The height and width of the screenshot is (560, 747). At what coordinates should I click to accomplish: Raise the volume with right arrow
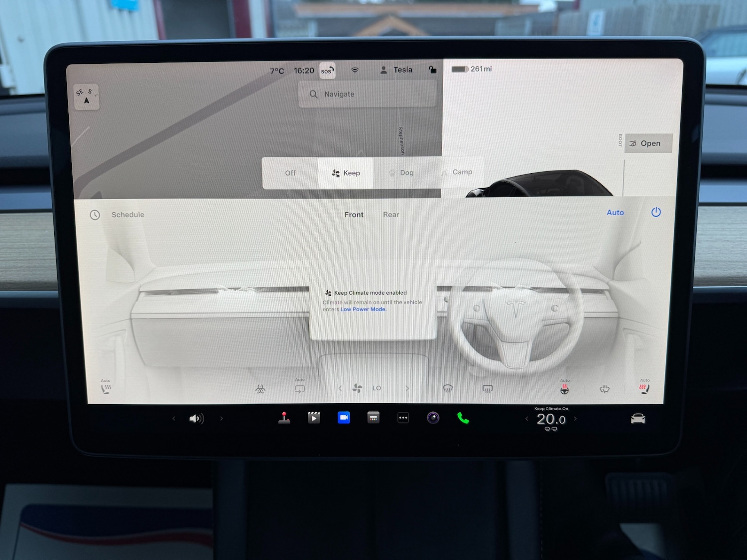coord(222,419)
